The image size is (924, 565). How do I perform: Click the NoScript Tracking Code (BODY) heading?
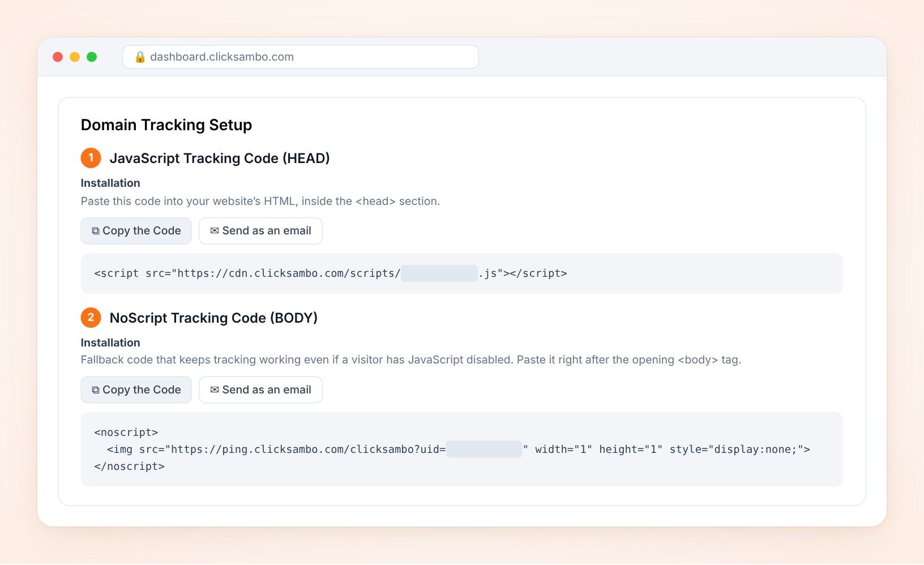coord(213,318)
